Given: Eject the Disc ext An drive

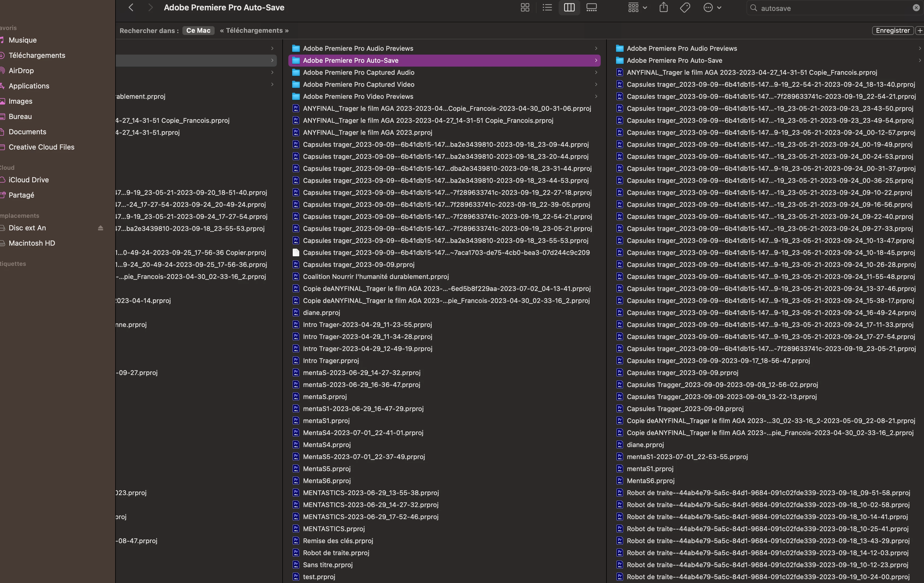Looking at the screenshot, I should click(100, 228).
